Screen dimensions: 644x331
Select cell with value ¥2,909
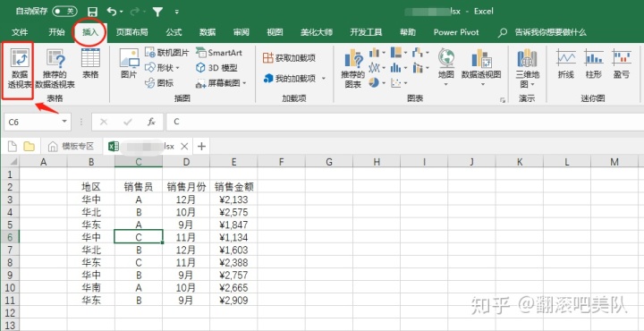coord(233,300)
